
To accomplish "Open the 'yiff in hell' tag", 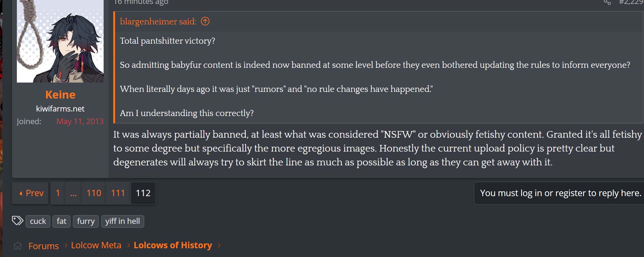I will click(x=123, y=221).
